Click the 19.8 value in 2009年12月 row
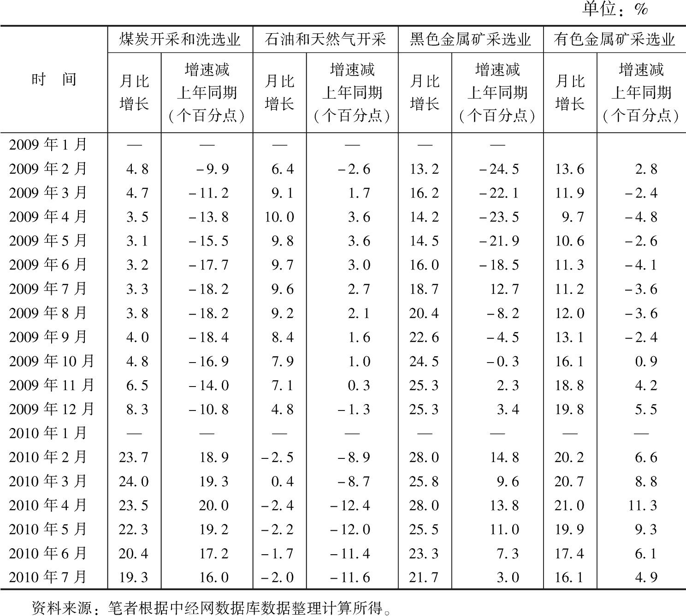686x616 pixels. coord(569,409)
